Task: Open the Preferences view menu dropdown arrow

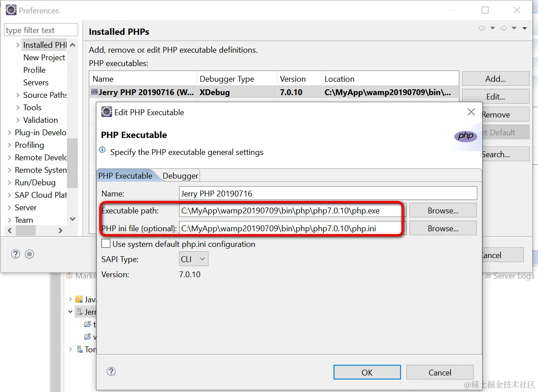Action: 525,28
